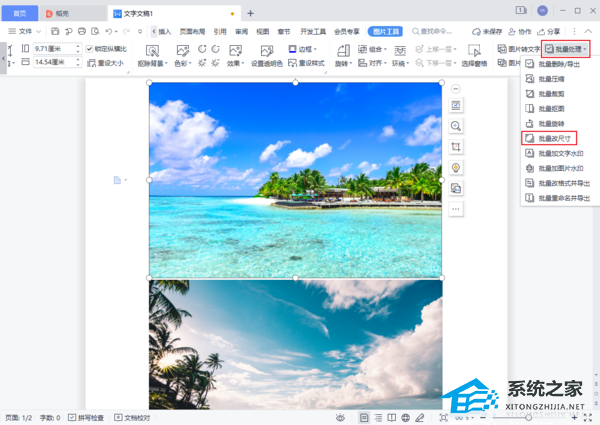
Task: Open quick access toolbar customize dropdown
Action: pyautogui.click(x=140, y=31)
